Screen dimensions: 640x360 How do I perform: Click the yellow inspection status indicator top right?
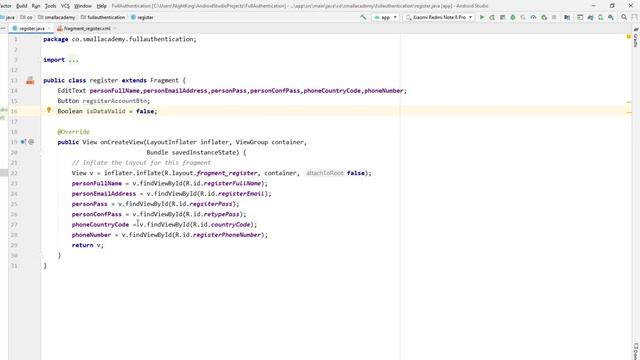click(x=629, y=37)
